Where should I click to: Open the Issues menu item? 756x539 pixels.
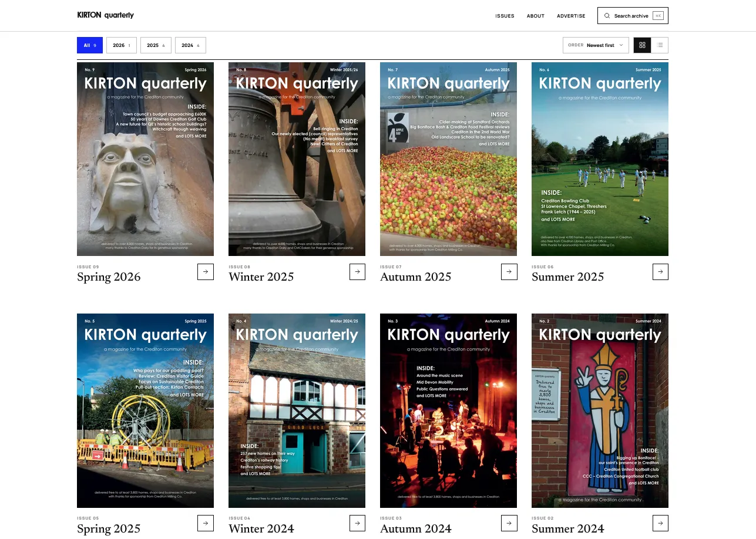(x=505, y=16)
